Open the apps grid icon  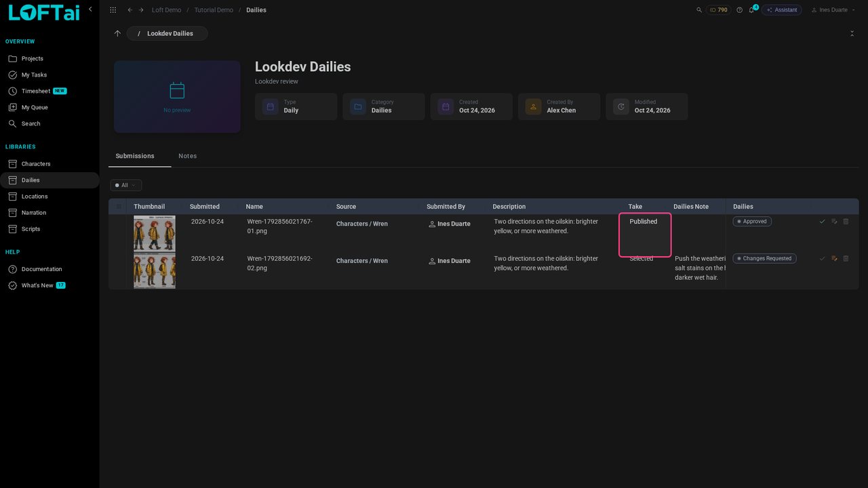pos(113,10)
